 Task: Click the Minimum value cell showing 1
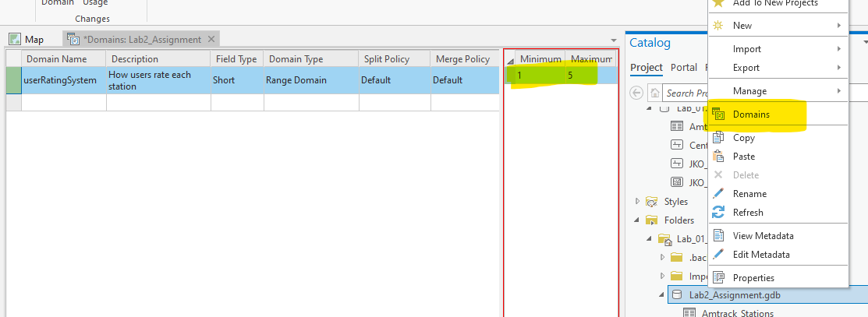point(533,76)
